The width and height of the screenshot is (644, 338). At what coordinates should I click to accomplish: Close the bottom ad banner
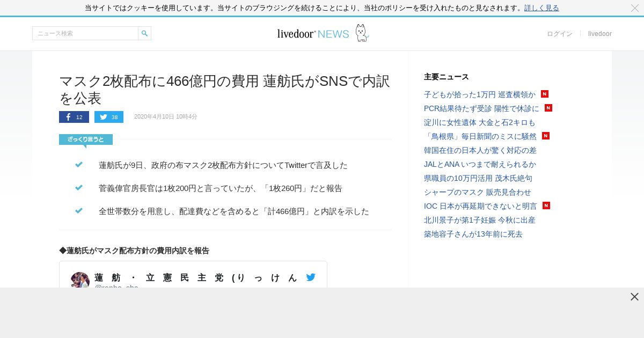coord(634,297)
